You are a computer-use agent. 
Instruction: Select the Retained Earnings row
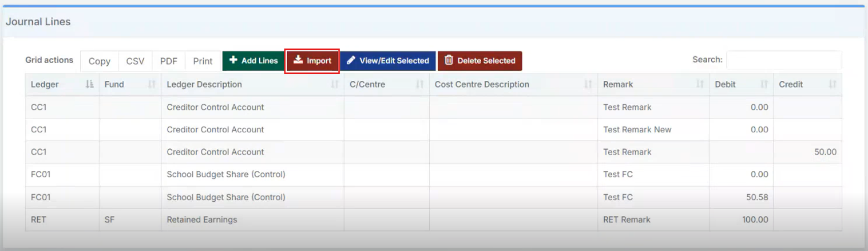point(201,219)
